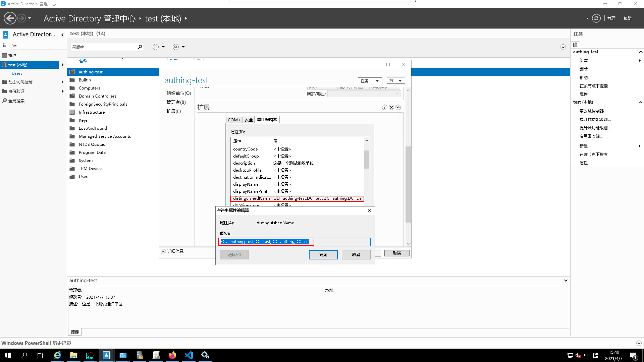Click the refresh icon in the title bar
The image size is (644, 362).
[596, 18]
